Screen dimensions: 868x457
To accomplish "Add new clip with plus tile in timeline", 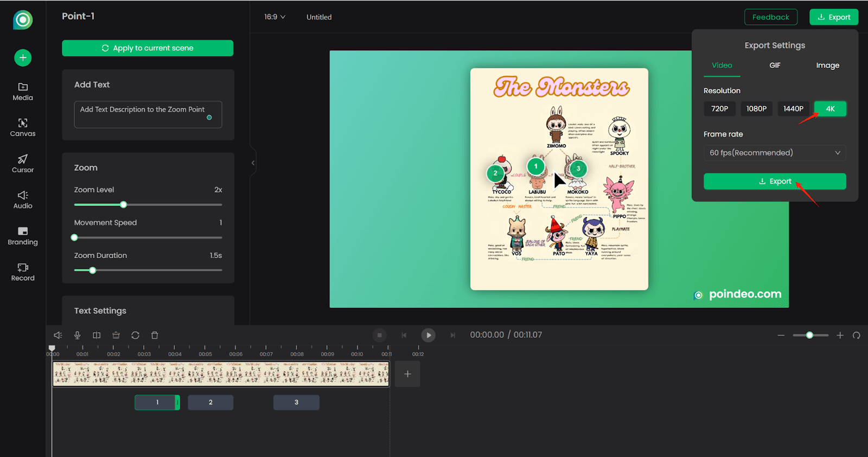I will pos(407,374).
